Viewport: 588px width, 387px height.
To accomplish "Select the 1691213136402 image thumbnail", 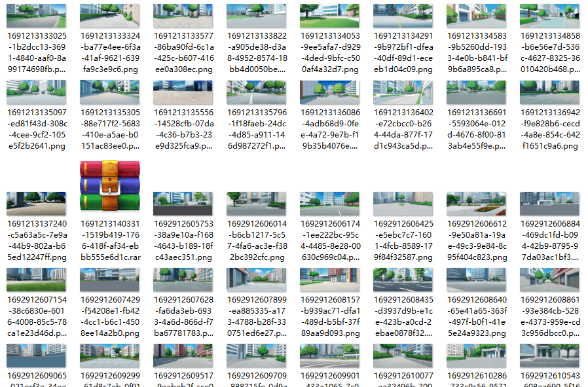I will click(x=403, y=92).
